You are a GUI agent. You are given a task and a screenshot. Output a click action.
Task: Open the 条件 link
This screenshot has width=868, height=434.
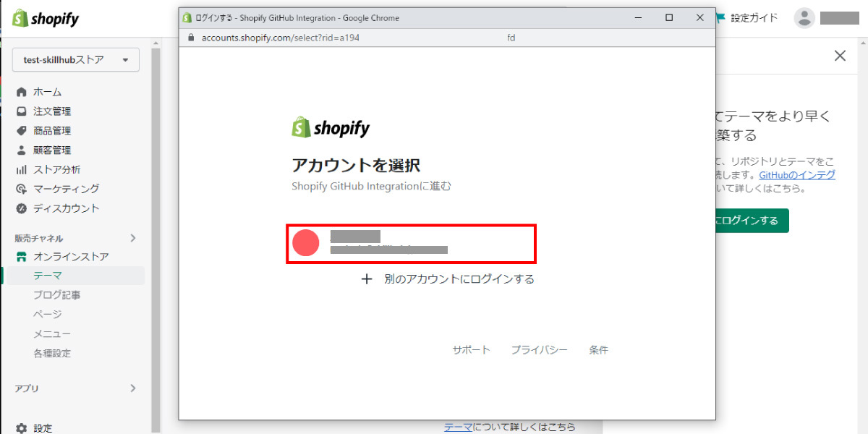tap(598, 350)
